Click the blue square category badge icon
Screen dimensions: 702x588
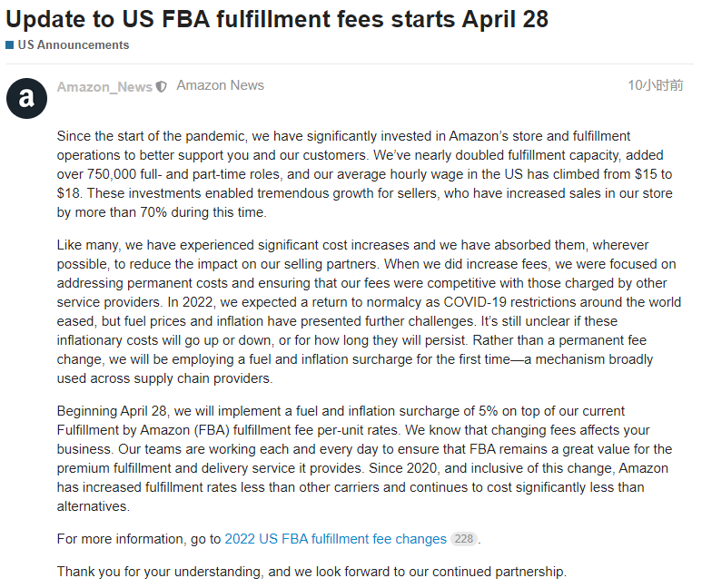coord(10,45)
